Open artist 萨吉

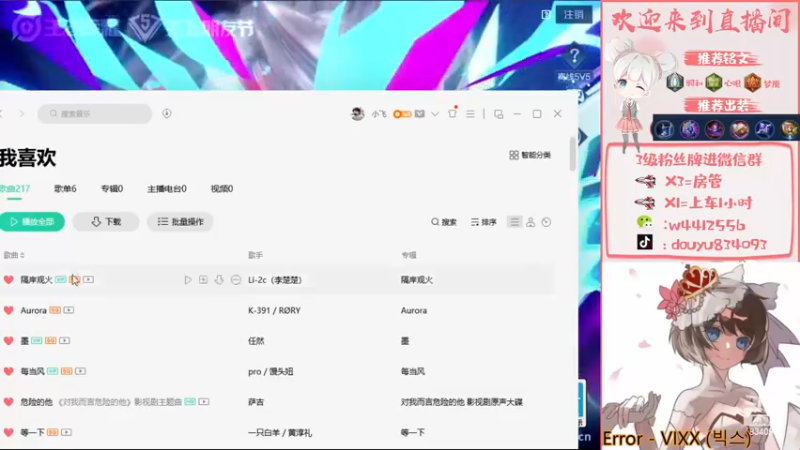tap(256, 402)
